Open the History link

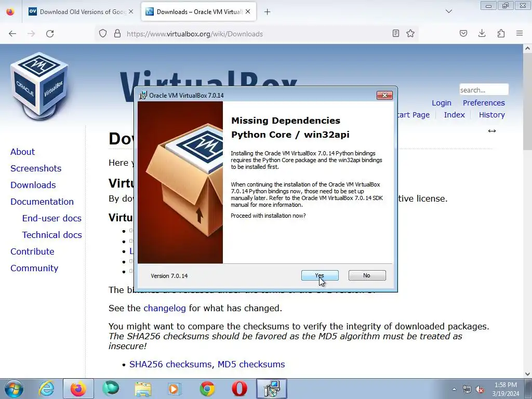(x=491, y=115)
